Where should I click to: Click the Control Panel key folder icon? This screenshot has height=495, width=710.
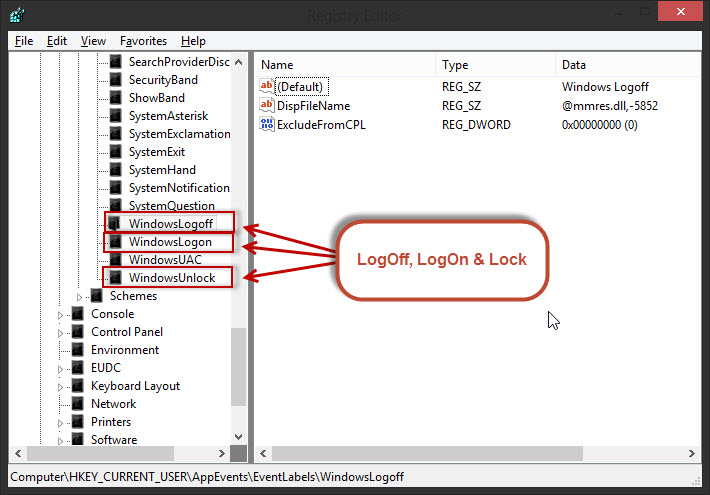pos(78,332)
